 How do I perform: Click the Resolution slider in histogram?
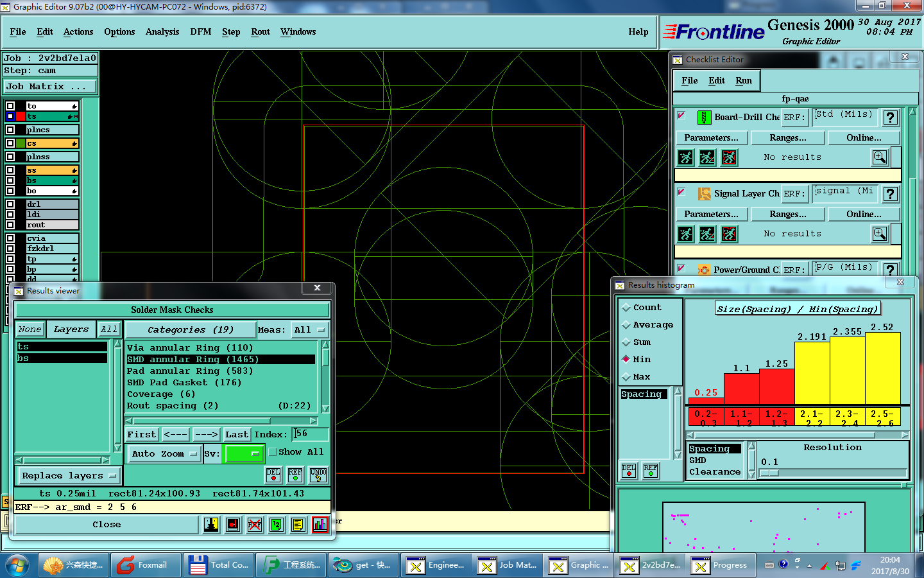(833, 473)
